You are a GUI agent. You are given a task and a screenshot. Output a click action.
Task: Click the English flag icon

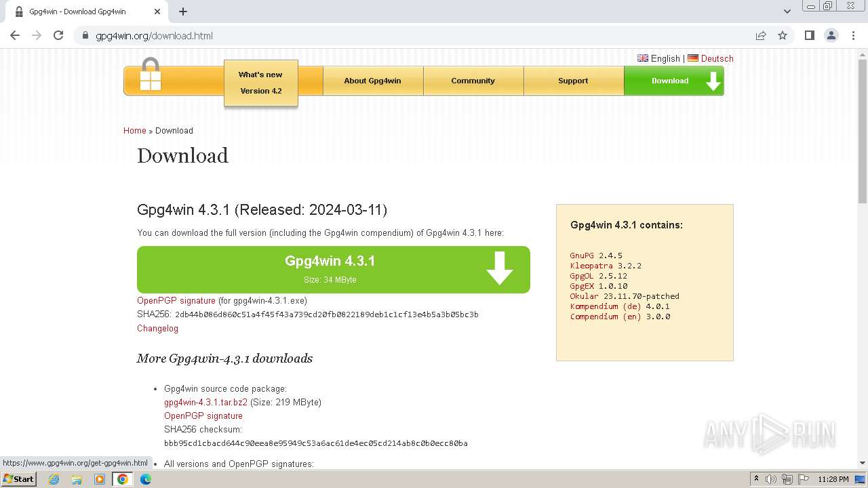(643, 58)
